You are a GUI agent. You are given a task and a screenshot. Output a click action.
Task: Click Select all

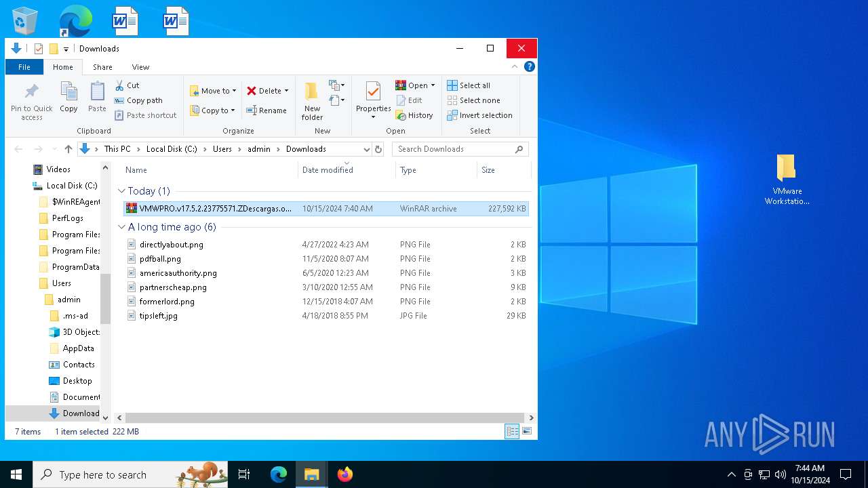point(469,85)
